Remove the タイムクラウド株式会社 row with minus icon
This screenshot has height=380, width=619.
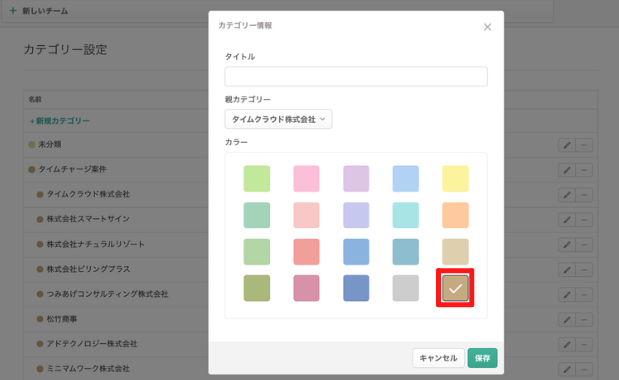point(584,195)
